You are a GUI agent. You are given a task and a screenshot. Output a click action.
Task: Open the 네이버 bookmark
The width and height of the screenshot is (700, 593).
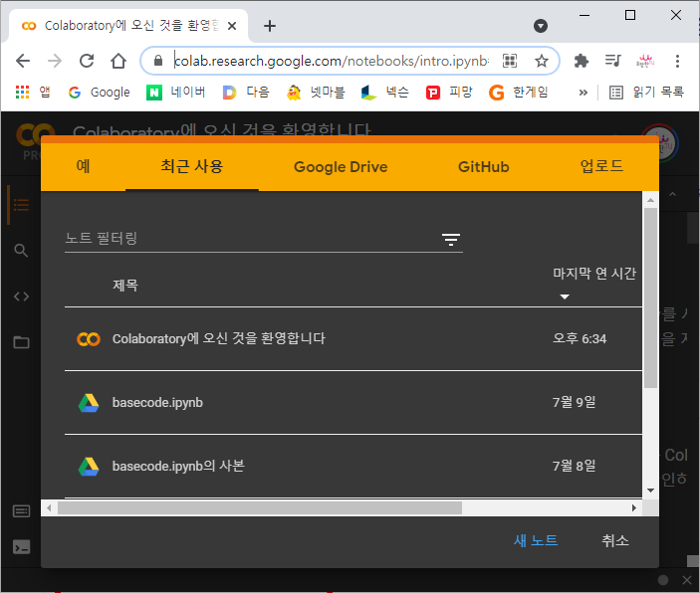coord(176,93)
